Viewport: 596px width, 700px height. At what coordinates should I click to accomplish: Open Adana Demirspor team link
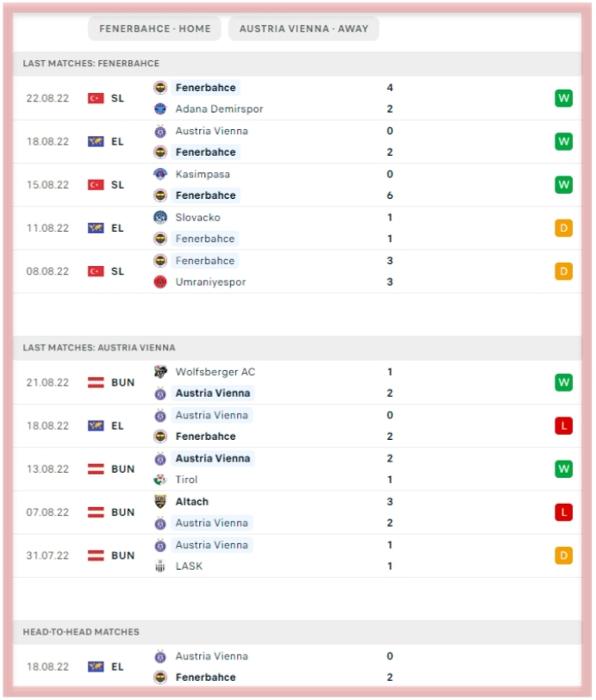click(x=219, y=109)
